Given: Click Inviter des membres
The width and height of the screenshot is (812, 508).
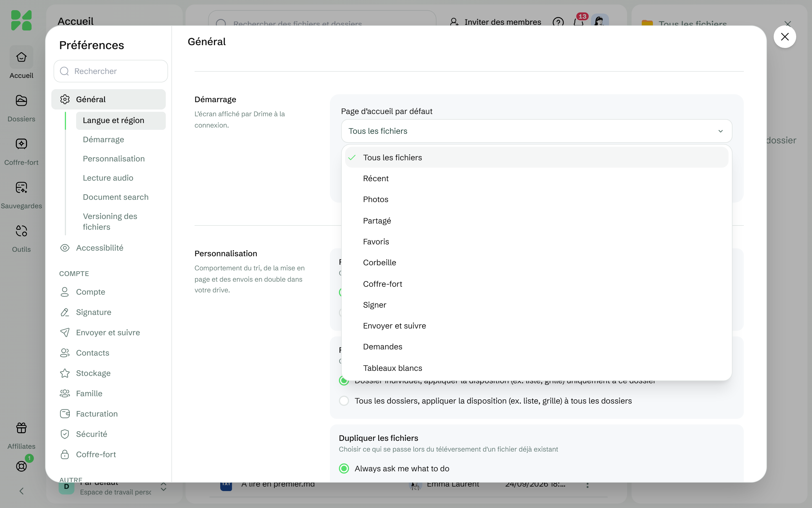Looking at the screenshot, I should [495, 22].
